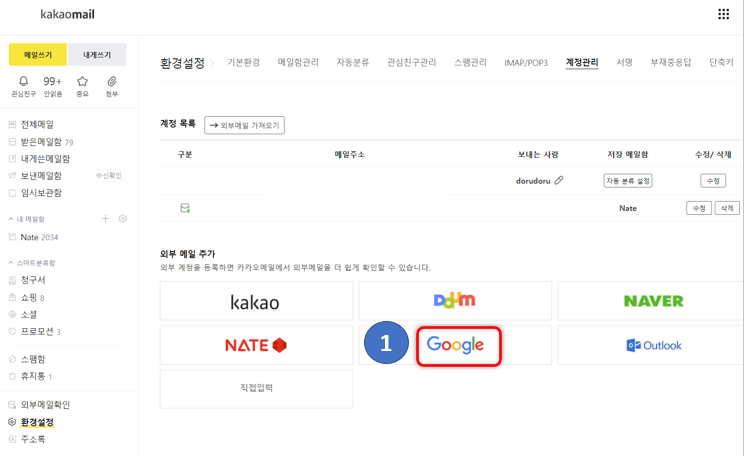
Task: Switch to 메일함관리 tab
Action: 298,62
